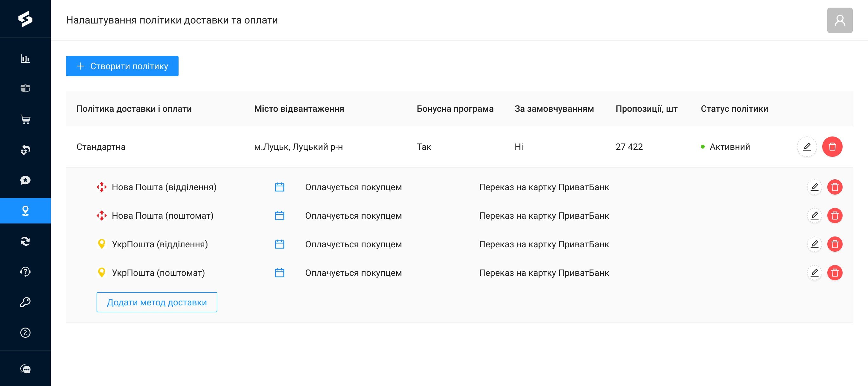This screenshot has height=386, width=868.
Task: Open the reviews star-bubble sidebar icon
Action: [25, 180]
